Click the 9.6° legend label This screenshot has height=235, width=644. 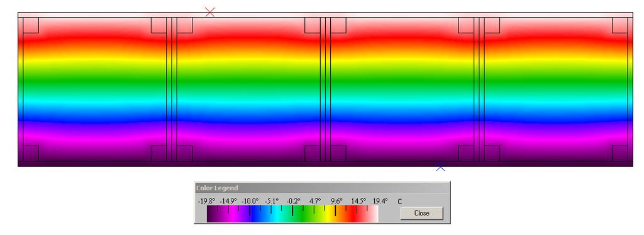[x=337, y=201]
